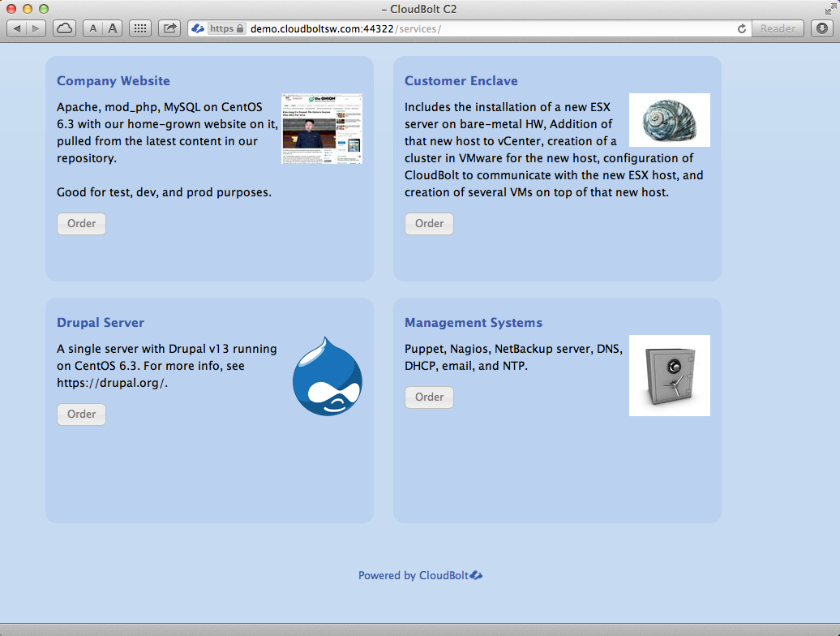Enter full screen with the expand arrows icon
This screenshot has height=636, width=840.
[x=830, y=9]
